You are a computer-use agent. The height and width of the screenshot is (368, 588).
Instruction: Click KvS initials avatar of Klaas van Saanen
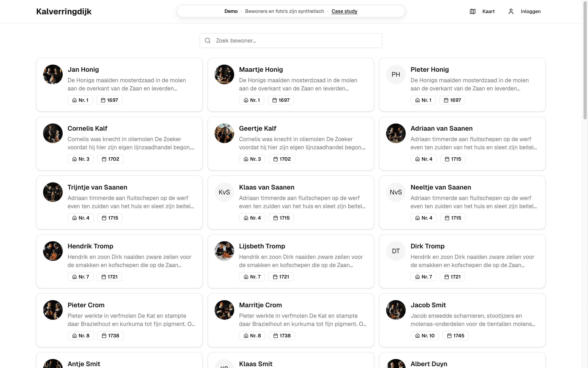tap(224, 192)
